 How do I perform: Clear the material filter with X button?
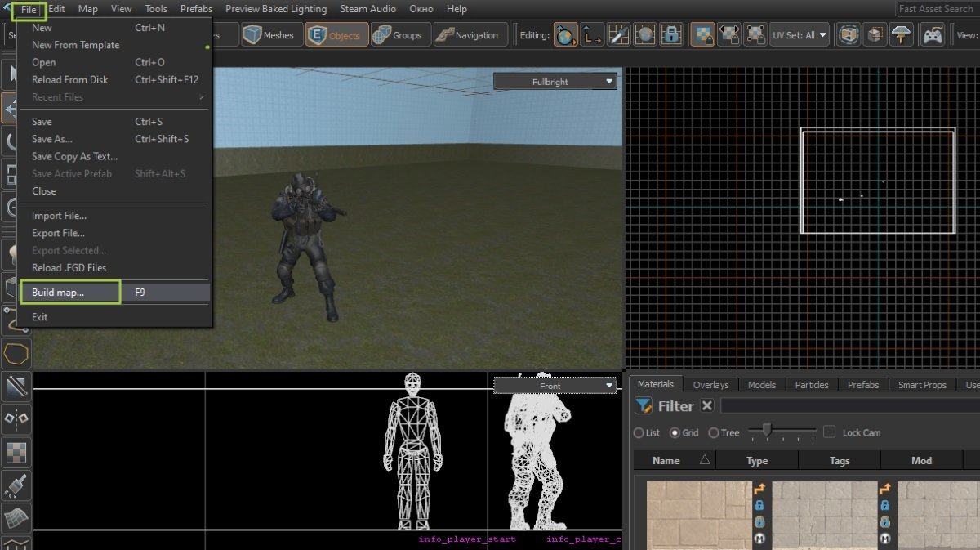(707, 406)
